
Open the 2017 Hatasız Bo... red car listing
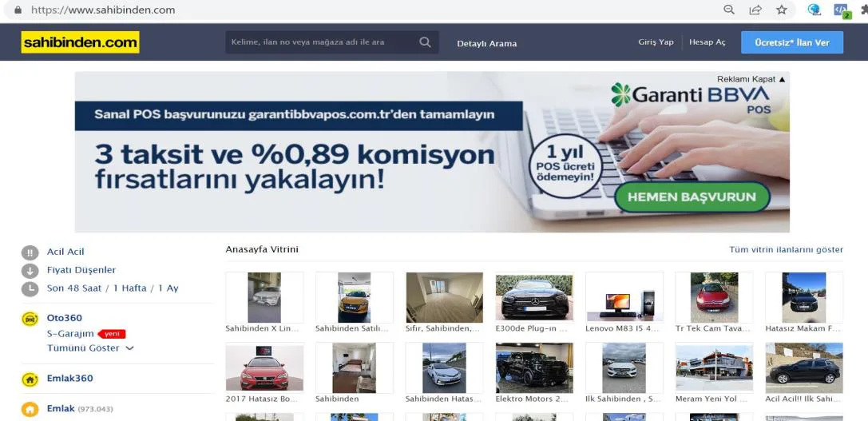coord(264,367)
